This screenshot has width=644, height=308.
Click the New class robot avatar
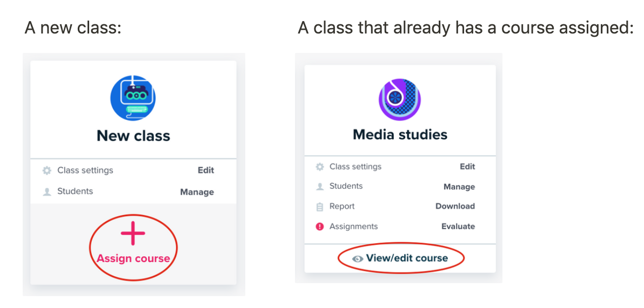(x=133, y=98)
